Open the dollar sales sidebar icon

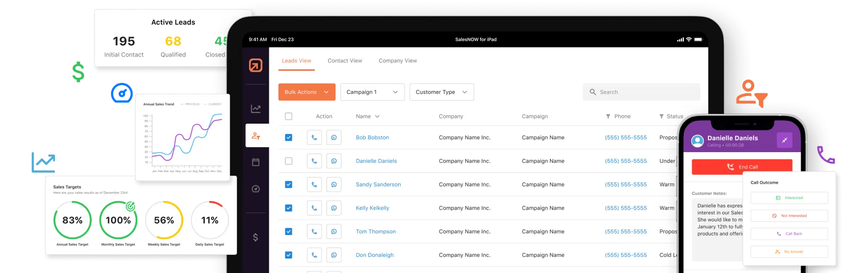(x=255, y=237)
